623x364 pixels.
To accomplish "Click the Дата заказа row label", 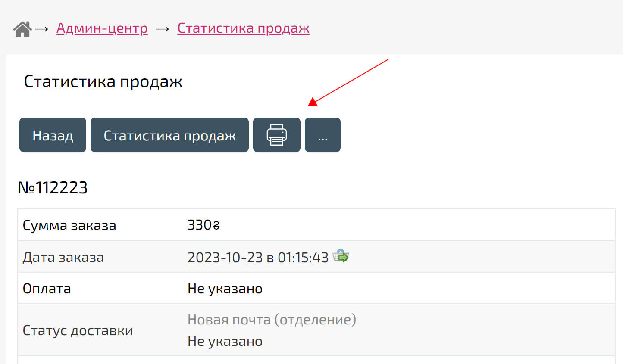I will [63, 257].
